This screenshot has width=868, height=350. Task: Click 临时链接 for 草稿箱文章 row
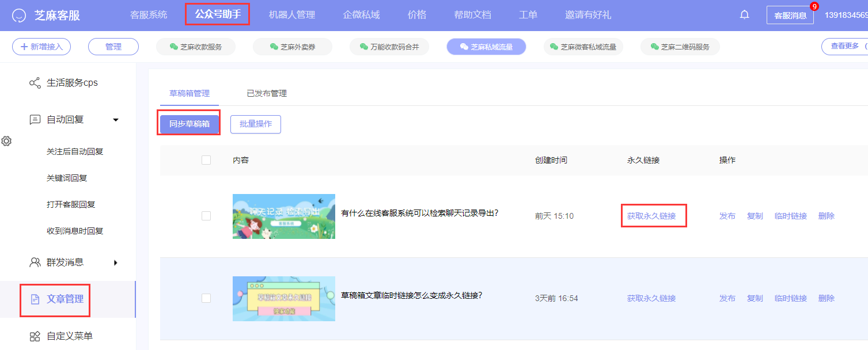(x=791, y=298)
